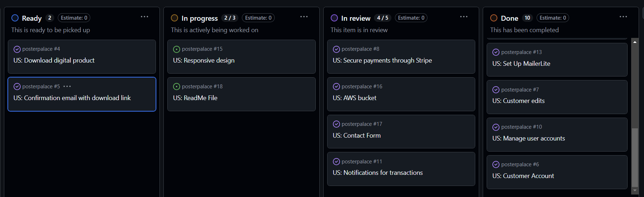Click closed issue icon on posterpalace #4

pos(17,49)
